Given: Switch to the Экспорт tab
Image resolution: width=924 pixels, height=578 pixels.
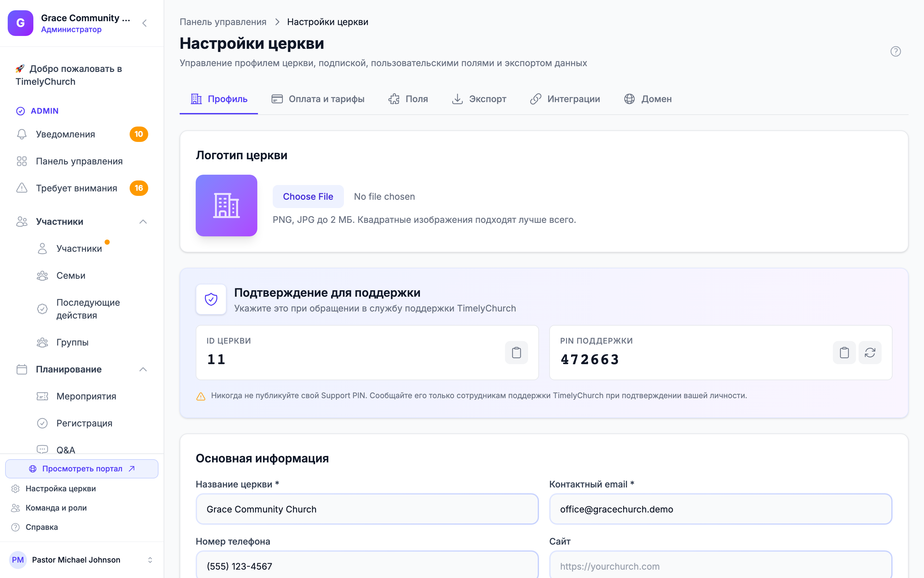Looking at the screenshot, I should [x=479, y=99].
